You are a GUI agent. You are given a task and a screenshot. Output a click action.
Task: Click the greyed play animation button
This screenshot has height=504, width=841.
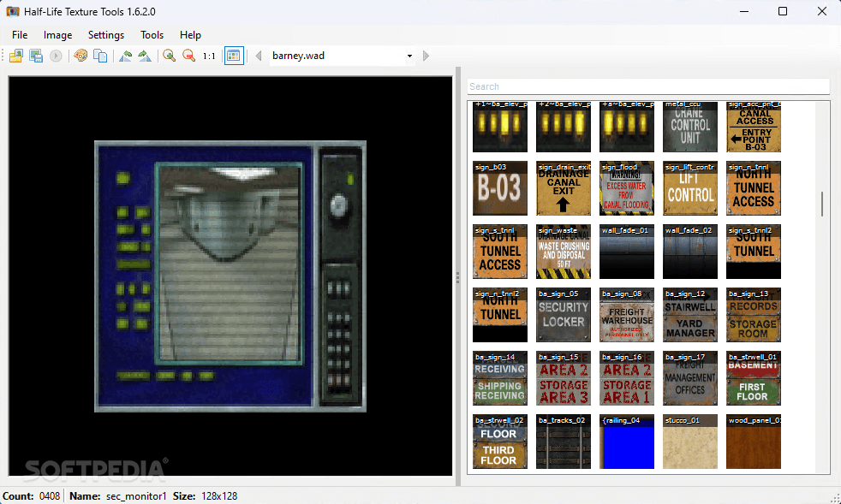[x=56, y=56]
